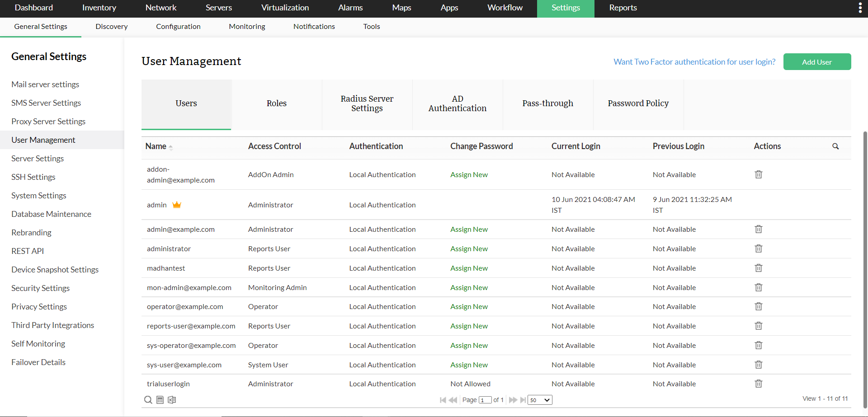Screen dimensions: 868x417
Task: Open Security Settings in sidebar
Action: (x=41, y=288)
